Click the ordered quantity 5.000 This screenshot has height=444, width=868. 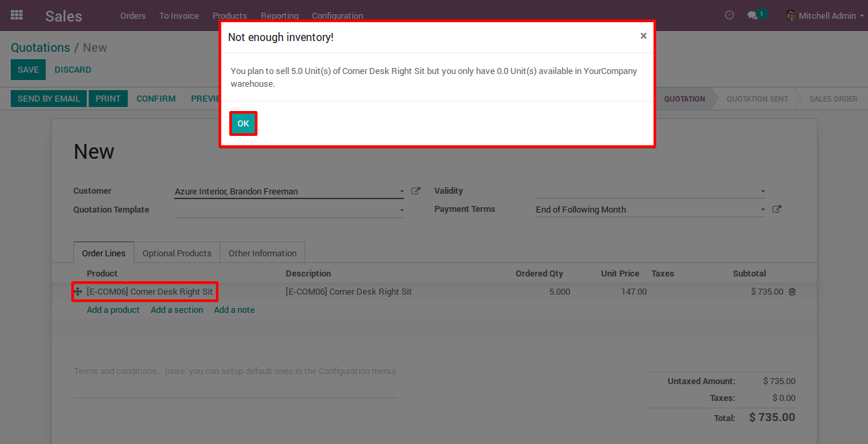click(559, 292)
